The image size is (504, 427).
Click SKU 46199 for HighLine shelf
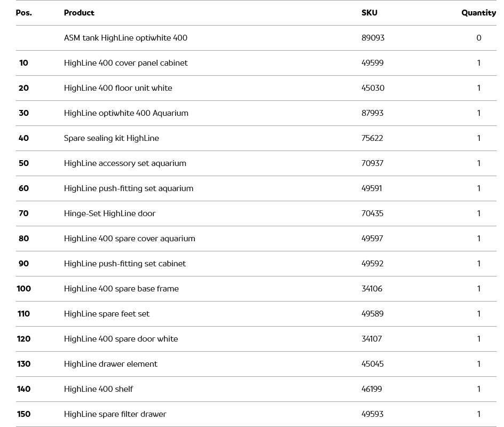(372, 389)
